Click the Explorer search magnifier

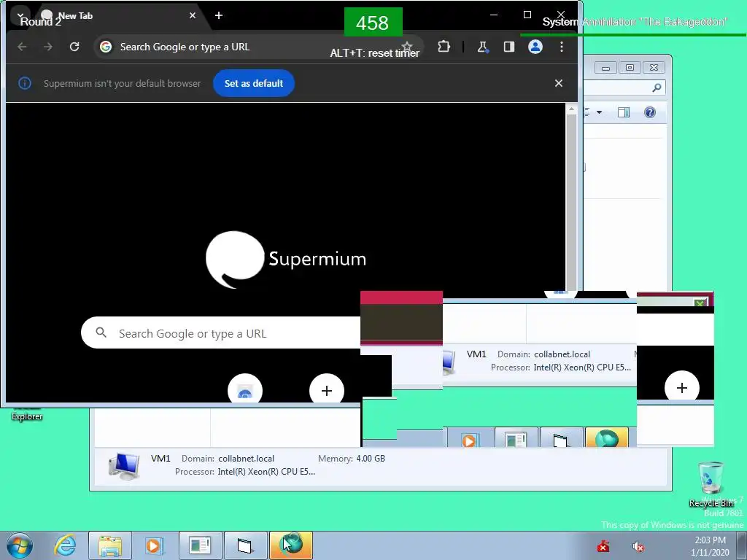[x=657, y=87]
